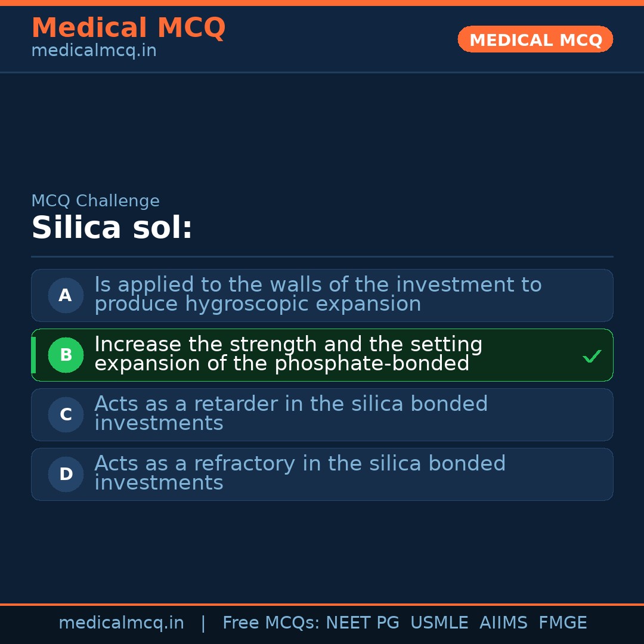Screen dimensions: 644x644
Task: Click AIIMS in the footer
Action: coord(503,623)
